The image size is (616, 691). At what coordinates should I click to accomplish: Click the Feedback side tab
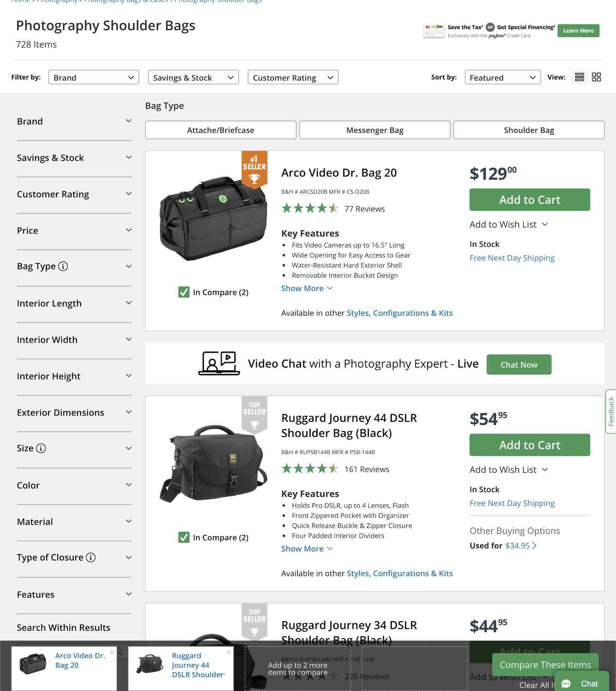611,411
